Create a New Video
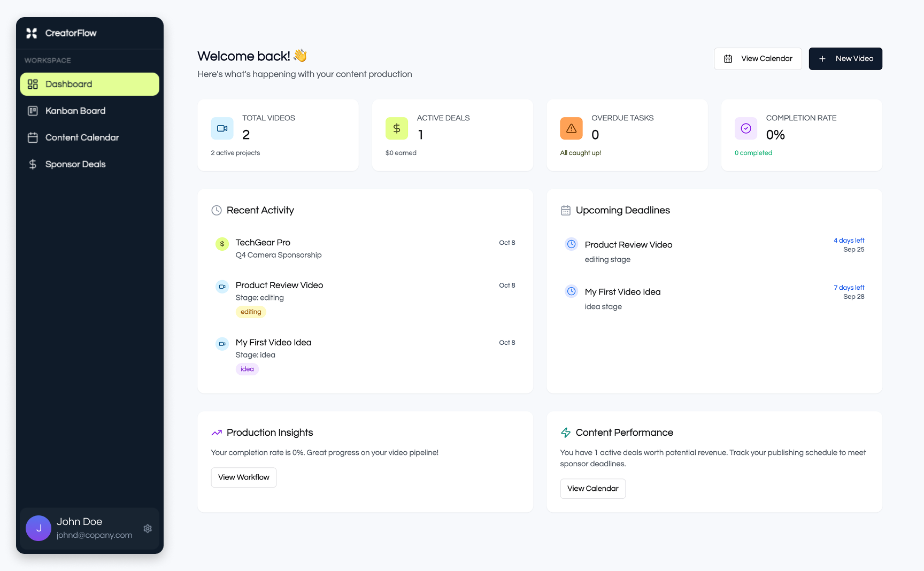The width and height of the screenshot is (924, 571). pyautogui.click(x=845, y=59)
